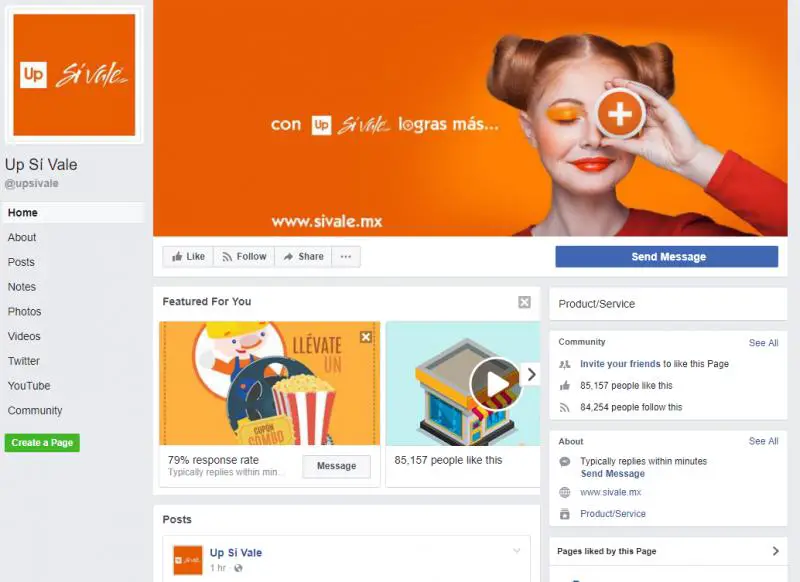Image resolution: width=800 pixels, height=582 pixels.
Task: Click the globe icon beside website link
Action: (565, 492)
